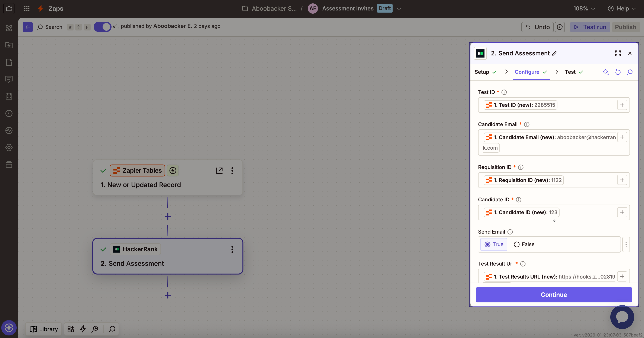This screenshot has height=338, width=644.
Task: Open the apps grid launcher icon
Action: coord(27,9)
